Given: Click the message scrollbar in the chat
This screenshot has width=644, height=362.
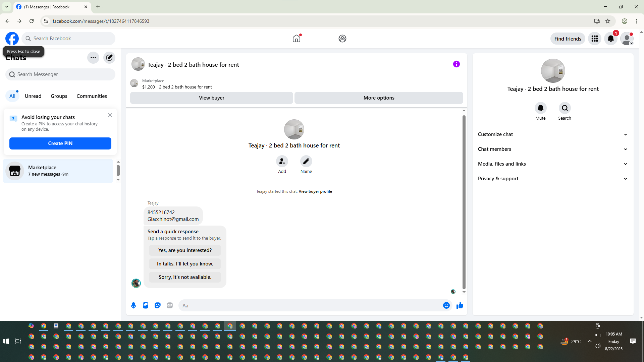Looking at the screenshot, I should (x=464, y=201).
